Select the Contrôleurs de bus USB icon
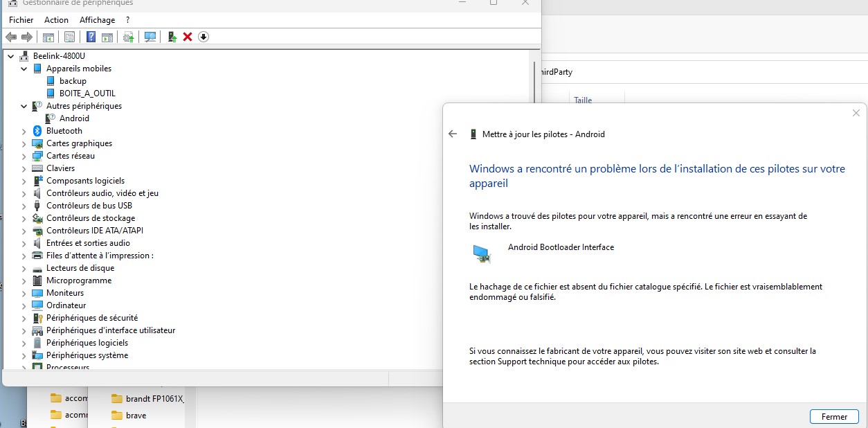868x428 pixels. pos(37,206)
